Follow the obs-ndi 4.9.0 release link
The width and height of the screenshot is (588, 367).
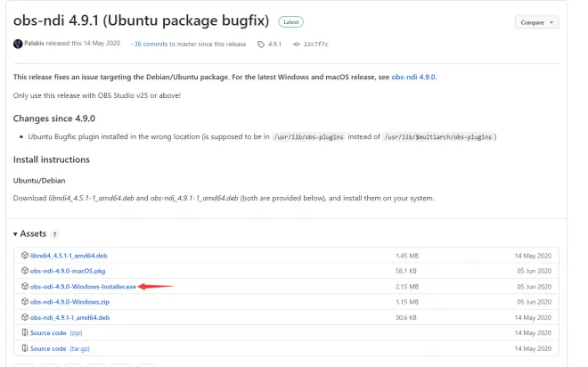click(413, 77)
